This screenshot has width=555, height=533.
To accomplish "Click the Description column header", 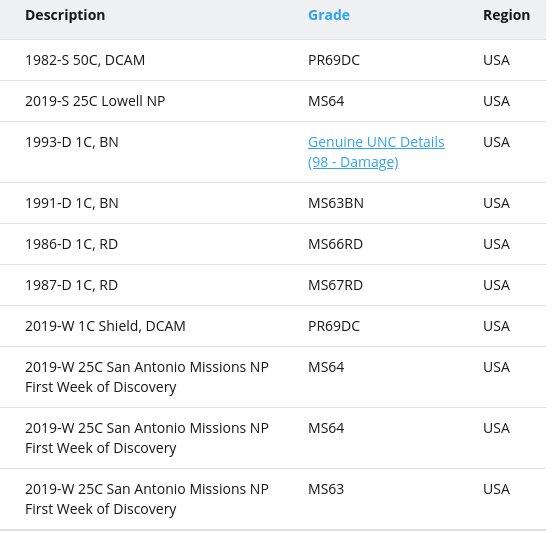I will pos(65,15).
